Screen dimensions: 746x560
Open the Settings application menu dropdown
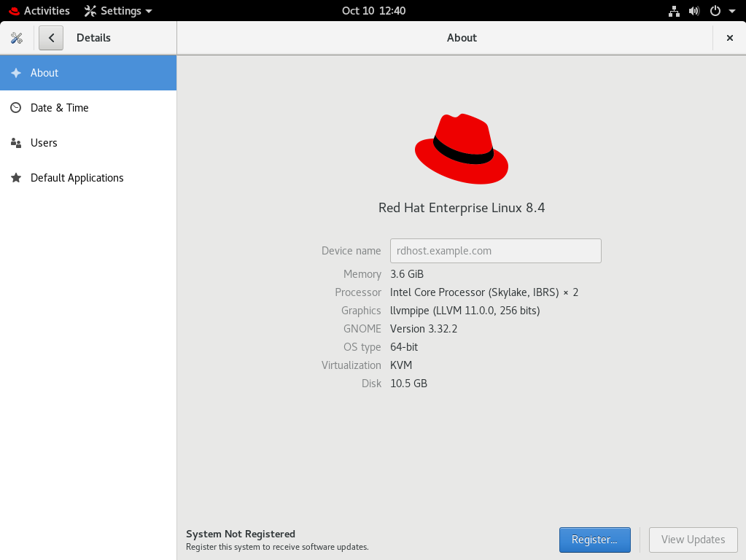coord(118,11)
